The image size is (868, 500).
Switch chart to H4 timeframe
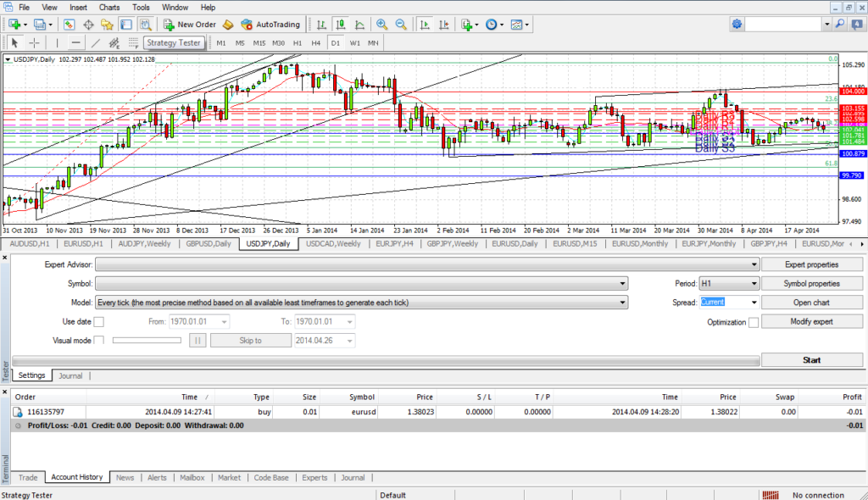[315, 42]
